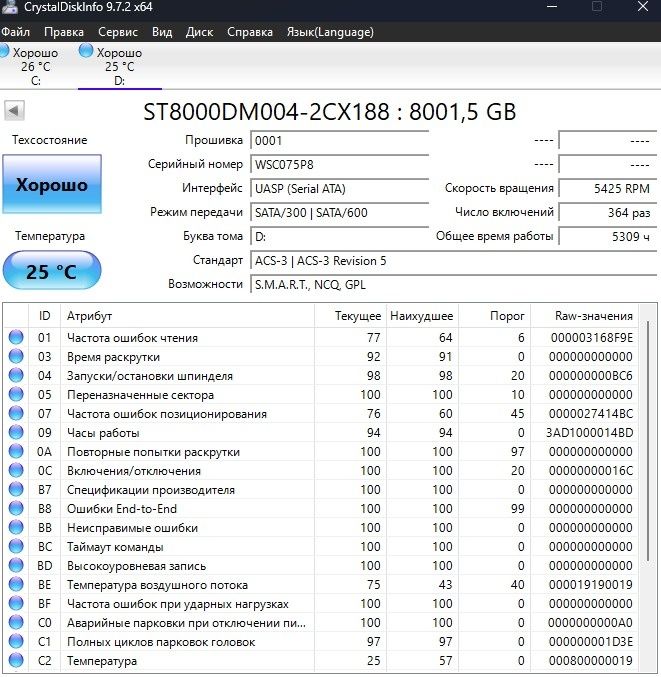Open the Сервис menu
661x677 pixels.
coord(118,32)
